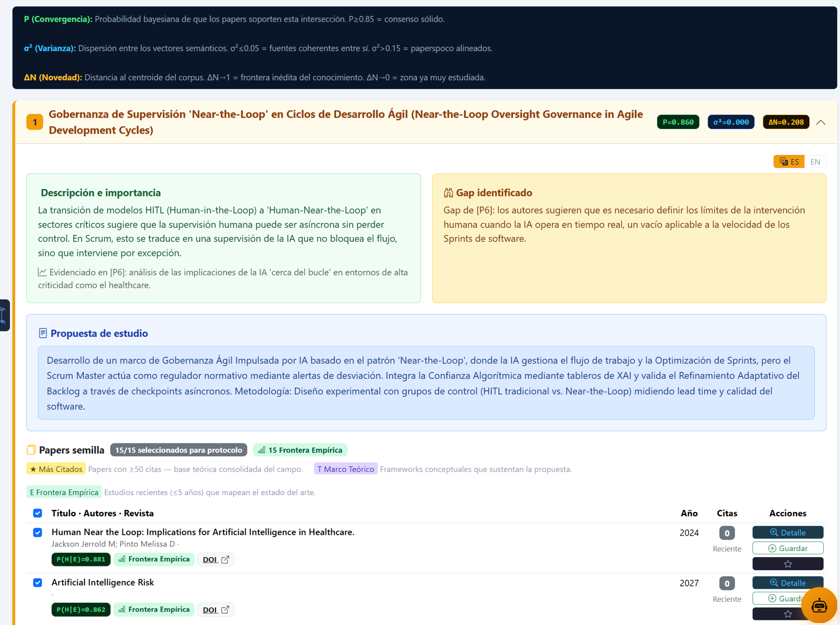Click the year 2027 cell
The height and width of the screenshot is (625, 840).
(x=689, y=583)
